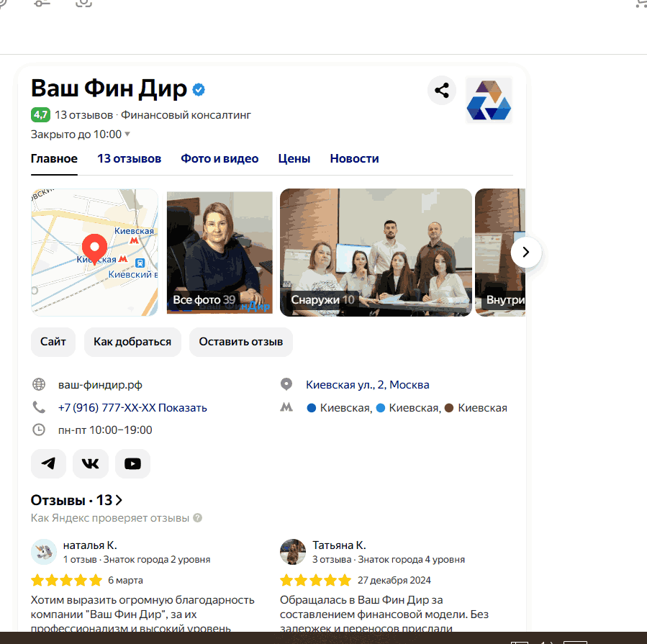The image size is (647, 644).
Task: Click the наталья К. reviewer name
Action: [x=90, y=545]
